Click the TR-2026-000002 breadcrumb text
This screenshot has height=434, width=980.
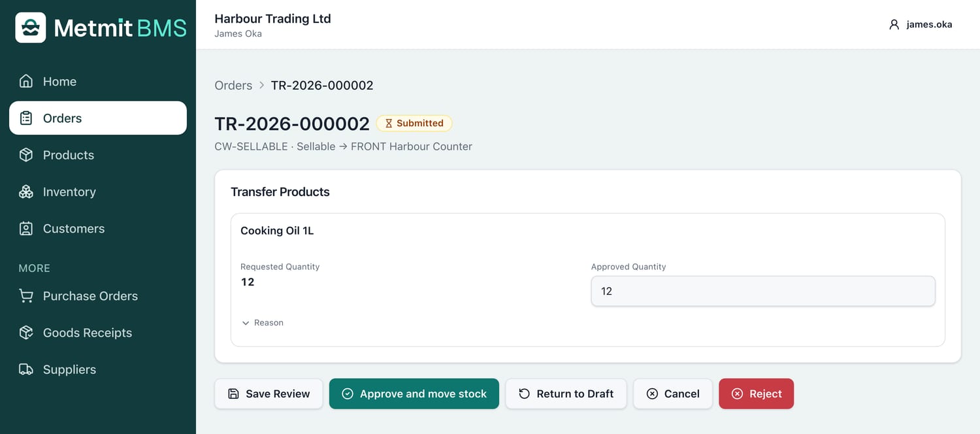(x=322, y=86)
